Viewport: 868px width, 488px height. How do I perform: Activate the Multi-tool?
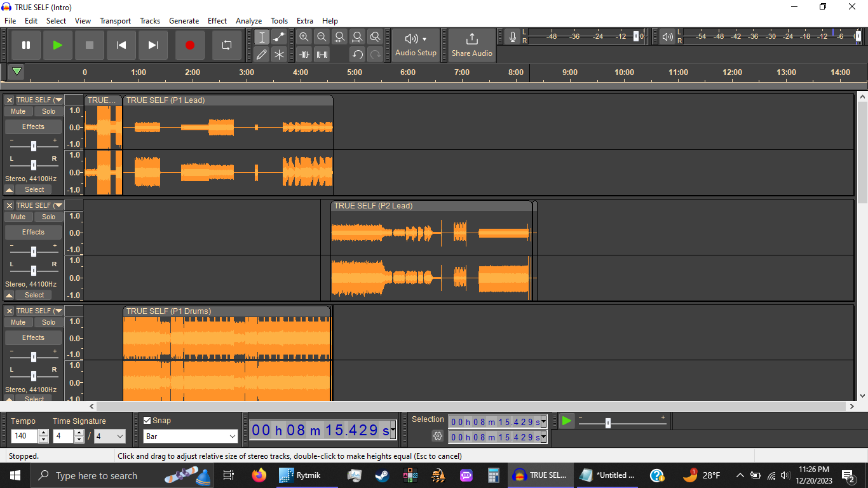tap(279, 54)
